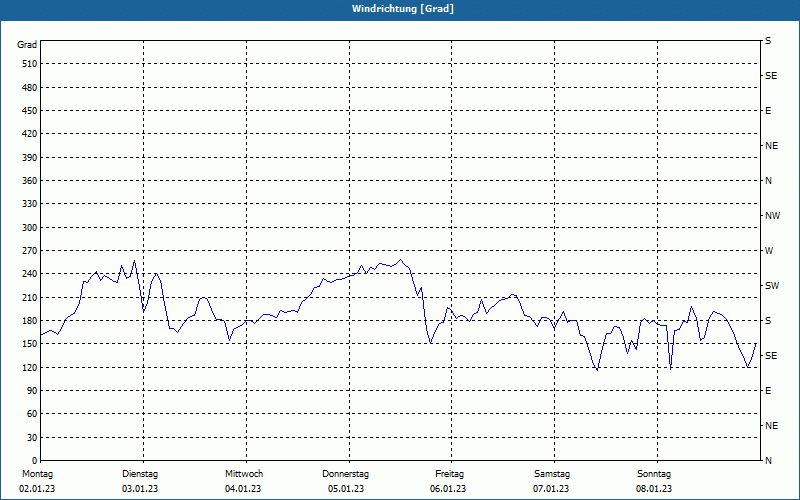Click the "E" compass label at the 90 gridline
Viewport: 800px width, 500px height.
coord(768,391)
